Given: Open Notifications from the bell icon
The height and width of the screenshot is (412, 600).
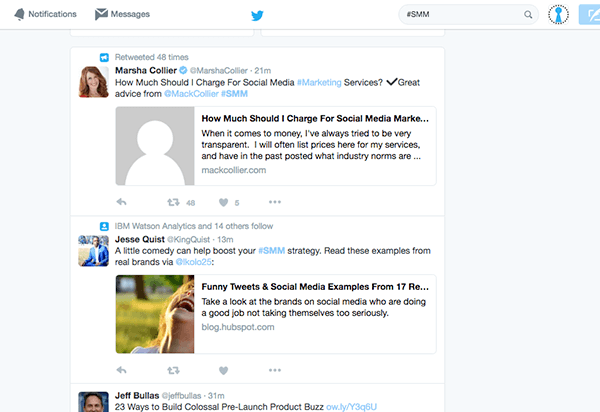Looking at the screenshot, I should tap(19, 14).
